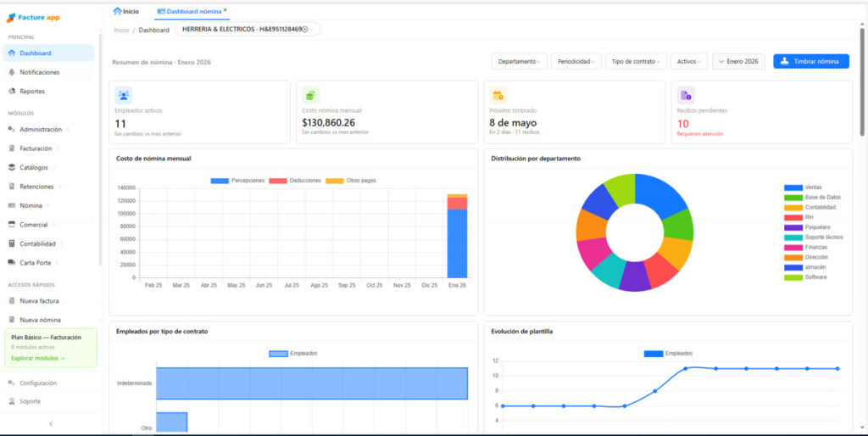Toggle the Ventas legend swatch
Viewport: 868px width, 436px height.
793,187
